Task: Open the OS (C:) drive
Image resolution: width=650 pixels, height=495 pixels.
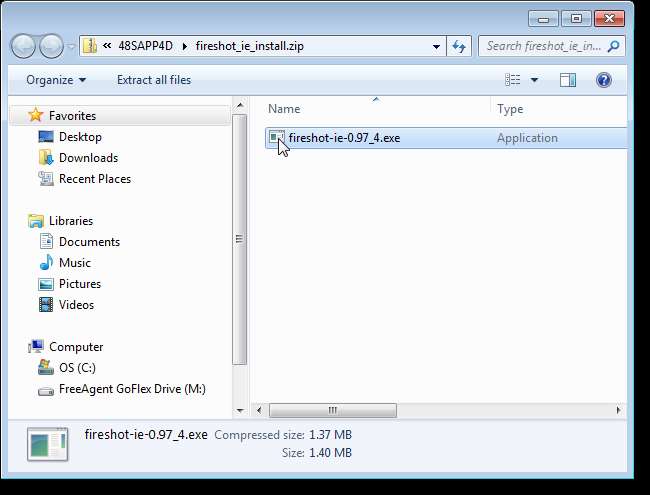Action: click(77, 368)
